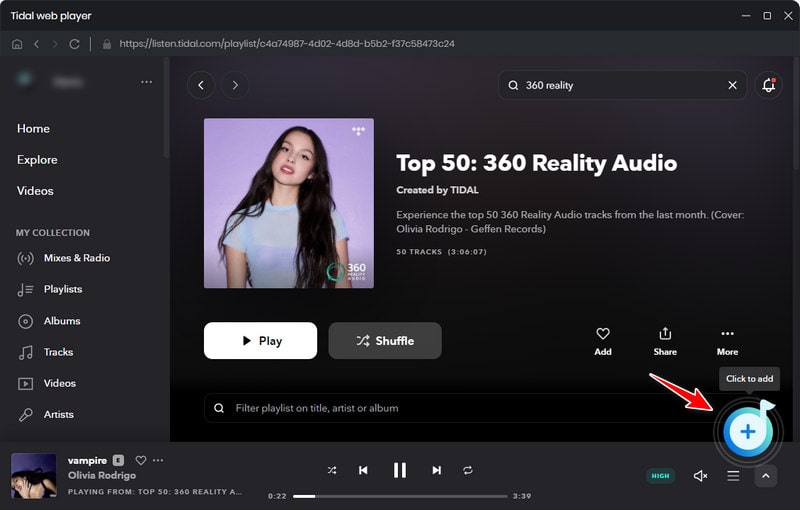Open Tracks in My Collection
Image resolution: width=800 pixels, height=510 pixels.
(58, 352)
